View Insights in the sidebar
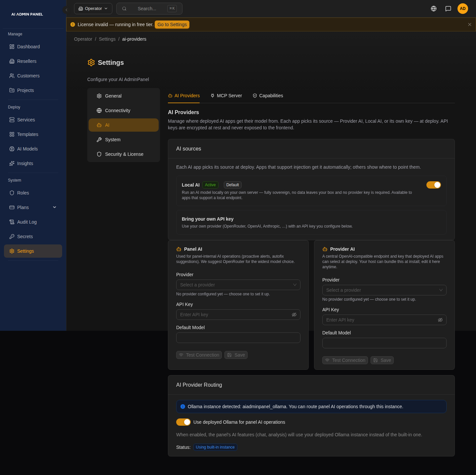 pos(33,163)
